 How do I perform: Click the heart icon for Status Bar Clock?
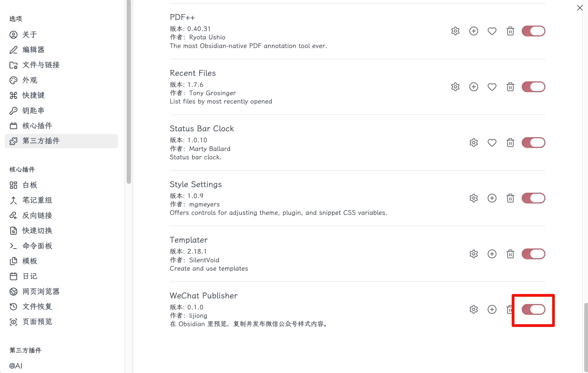click(492, 143)
